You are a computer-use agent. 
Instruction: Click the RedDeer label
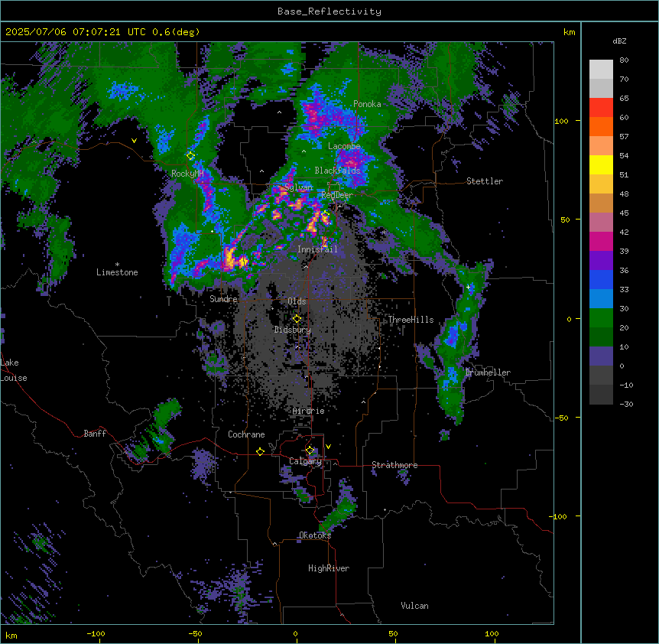point(337,195)
